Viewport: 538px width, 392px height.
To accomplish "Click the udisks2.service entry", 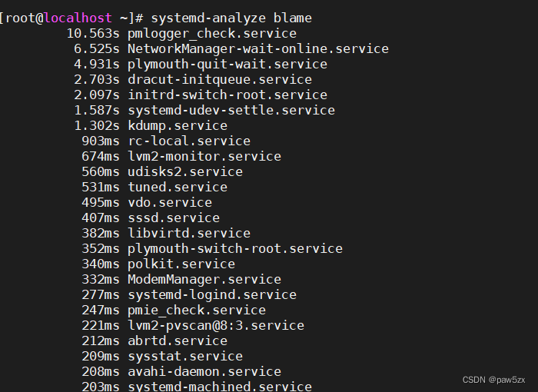I will click(184, 171).
